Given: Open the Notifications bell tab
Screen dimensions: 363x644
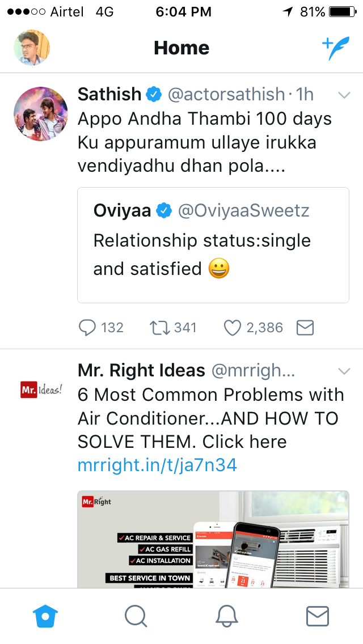Looking at the screenshot, I should click(227, 616).
